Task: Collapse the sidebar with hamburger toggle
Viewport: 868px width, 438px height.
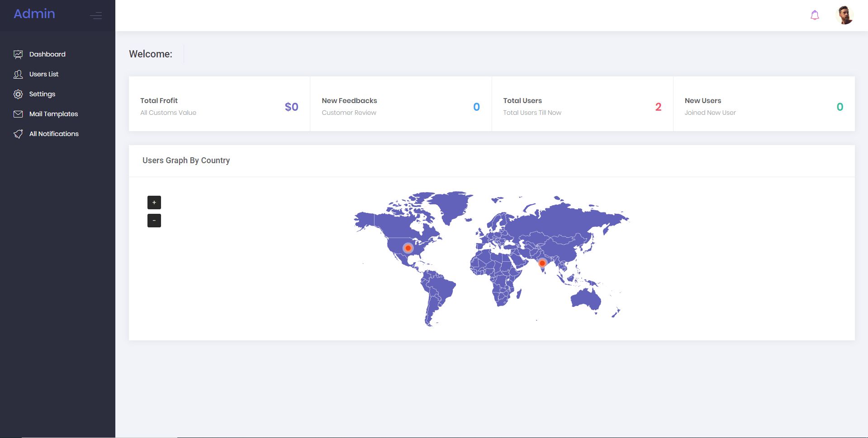Action: [x=96, y=16]
